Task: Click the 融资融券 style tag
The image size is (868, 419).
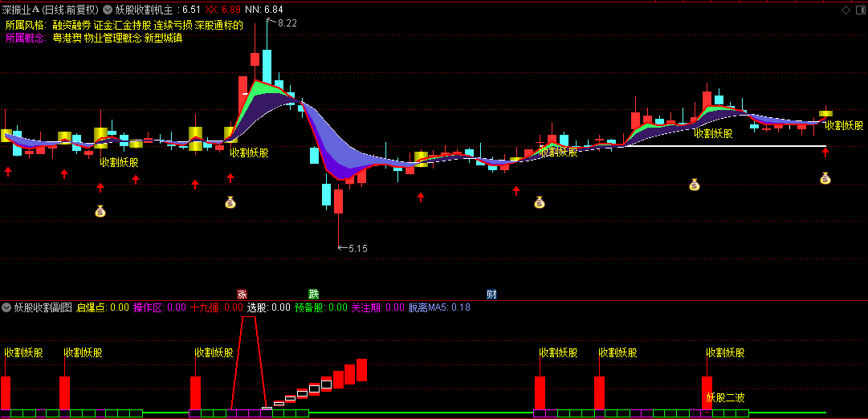Action: tap(71, 25)
